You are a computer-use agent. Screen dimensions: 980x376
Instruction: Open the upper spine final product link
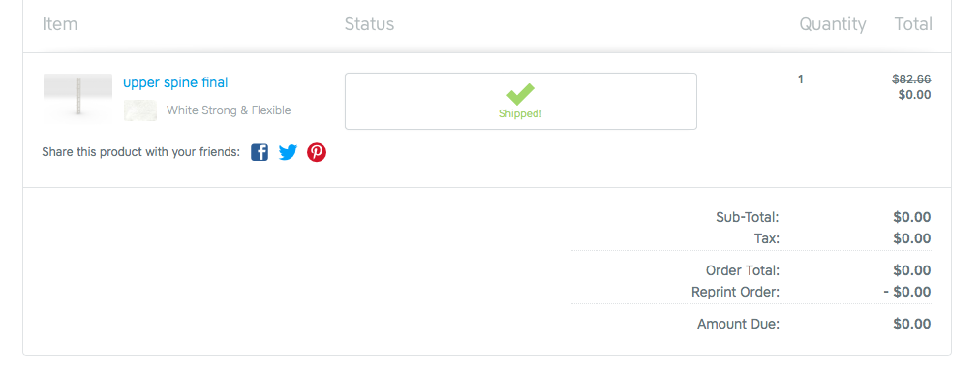point(175,82)
